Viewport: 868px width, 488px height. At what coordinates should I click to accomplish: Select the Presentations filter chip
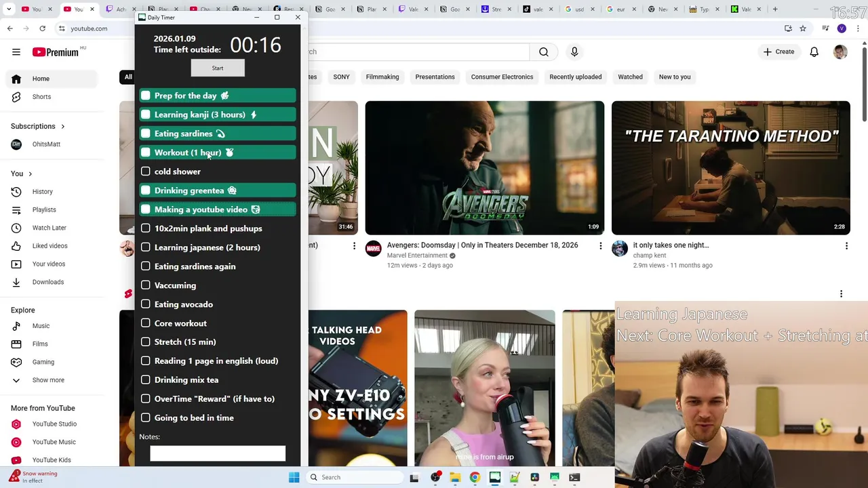pos(435,77)
